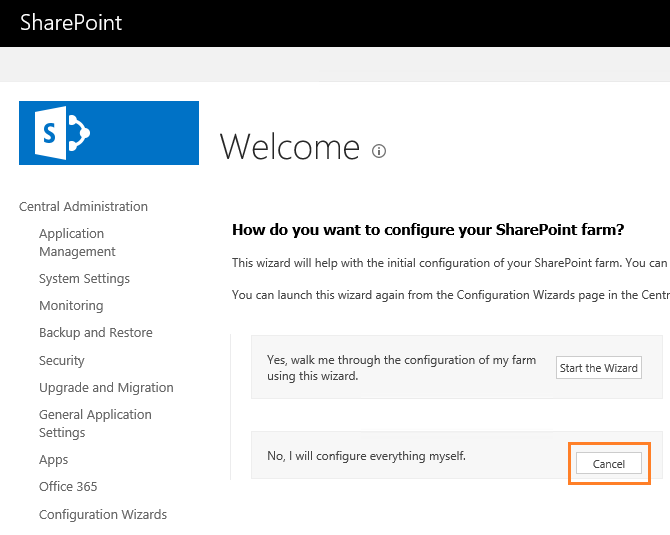Click the Cancel button
This screenshot has width=670, height=535.
pos(609,464)
